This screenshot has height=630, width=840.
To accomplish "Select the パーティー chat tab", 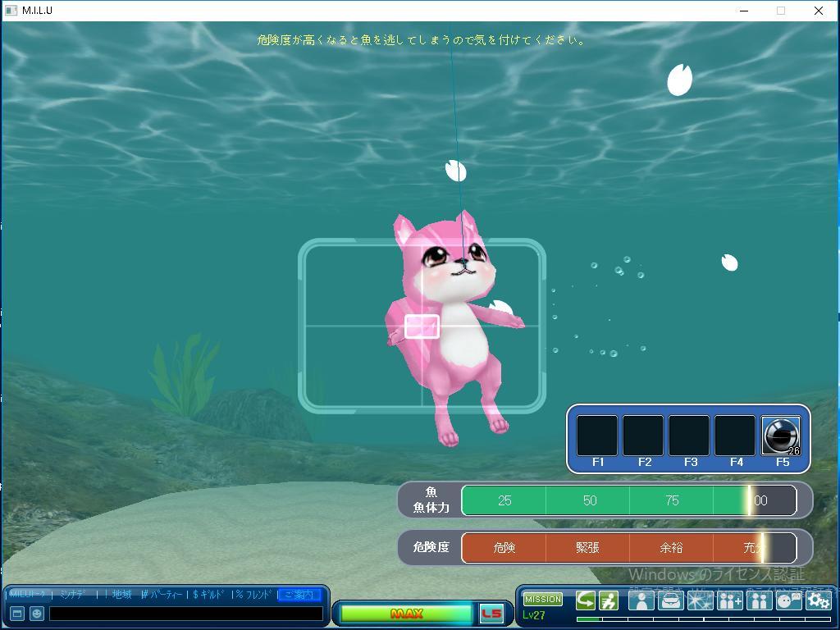I will pos(162,594).
